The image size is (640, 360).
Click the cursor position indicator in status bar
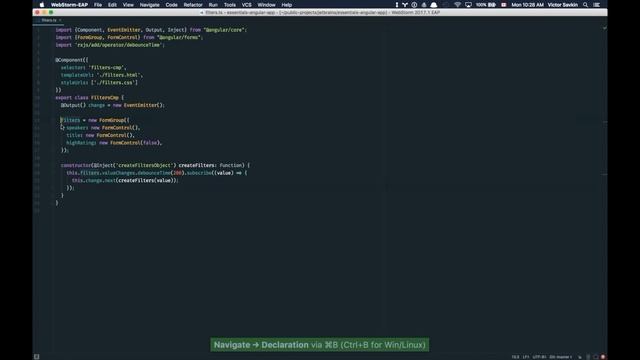[516, 357]
